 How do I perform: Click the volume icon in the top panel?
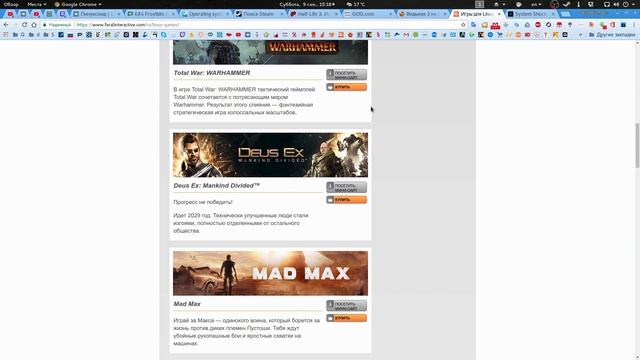[x=616, y=4]
